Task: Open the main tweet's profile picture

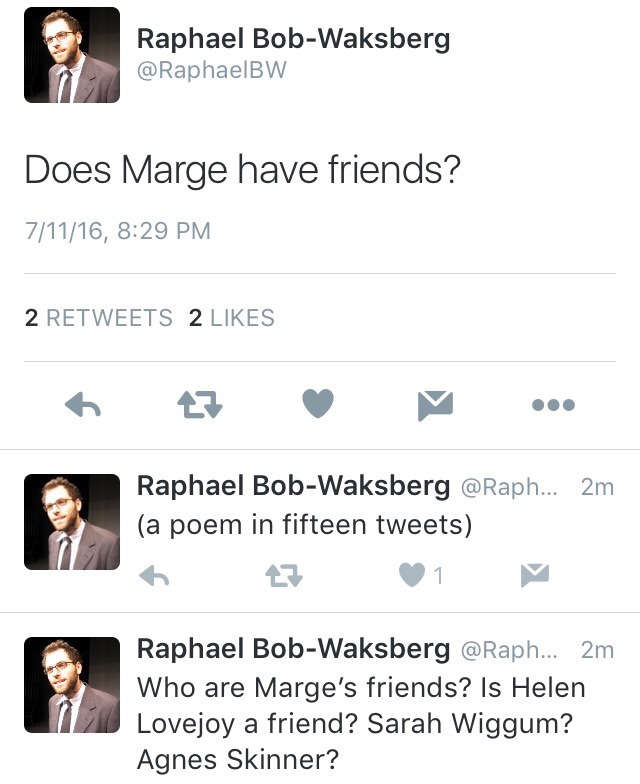Action: point(72,55)
